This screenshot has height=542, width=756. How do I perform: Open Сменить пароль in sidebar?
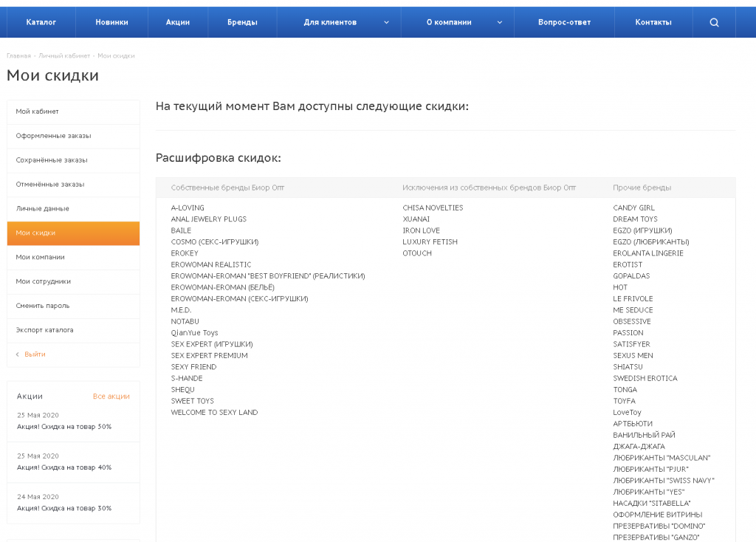coord(73,306)
